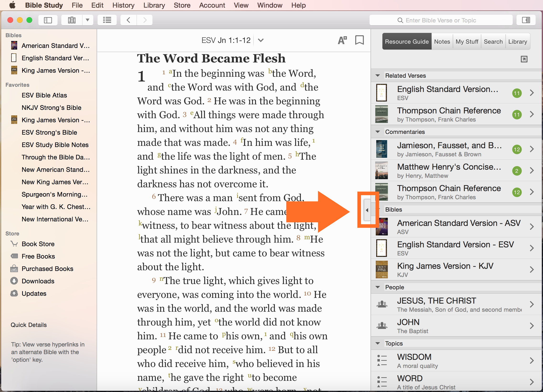Screen dimensions: 543x392
Task: Collapse the Related Verses section
Action: pos(378,76)
